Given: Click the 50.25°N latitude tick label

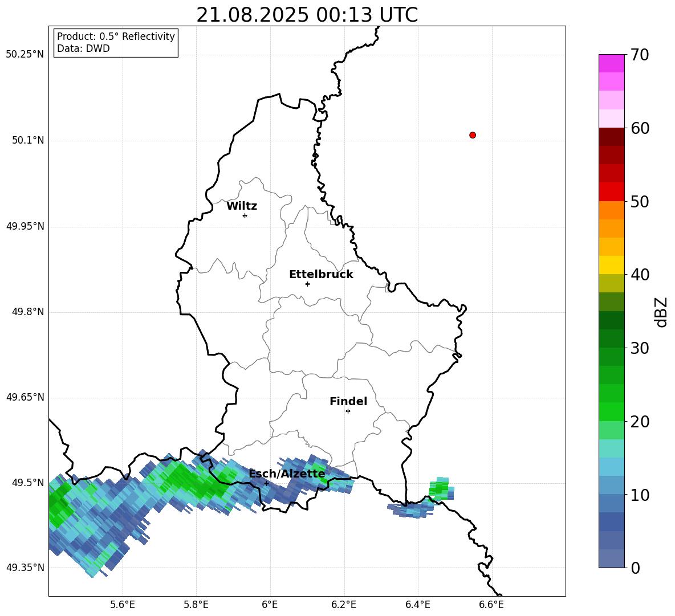Looking at the screenshot, I should pos(25,55).
